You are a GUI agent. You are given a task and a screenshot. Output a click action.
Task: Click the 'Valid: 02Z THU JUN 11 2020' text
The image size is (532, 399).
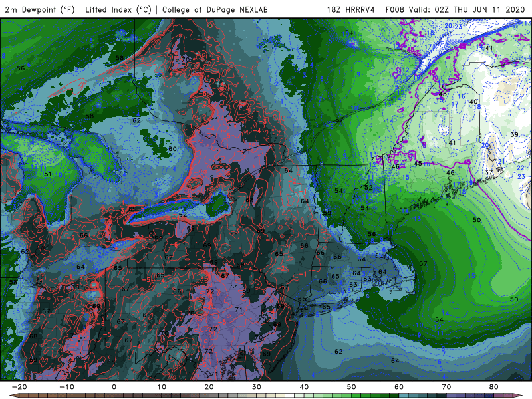tap(467, 9)
